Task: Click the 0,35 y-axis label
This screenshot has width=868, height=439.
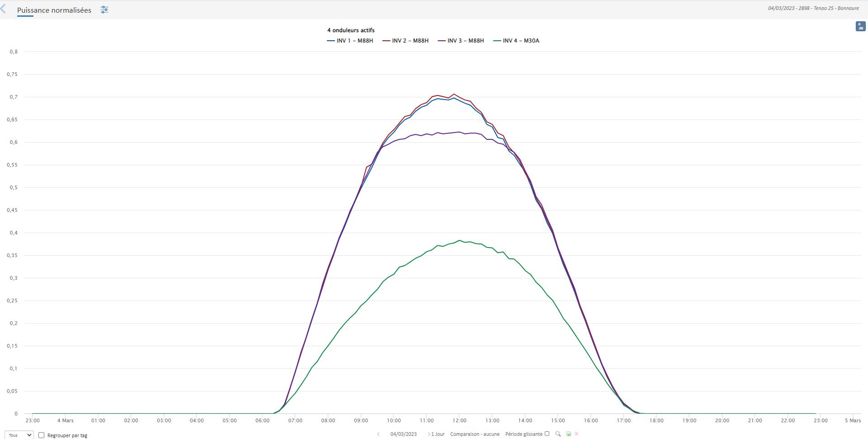Action: coord(12,255)
